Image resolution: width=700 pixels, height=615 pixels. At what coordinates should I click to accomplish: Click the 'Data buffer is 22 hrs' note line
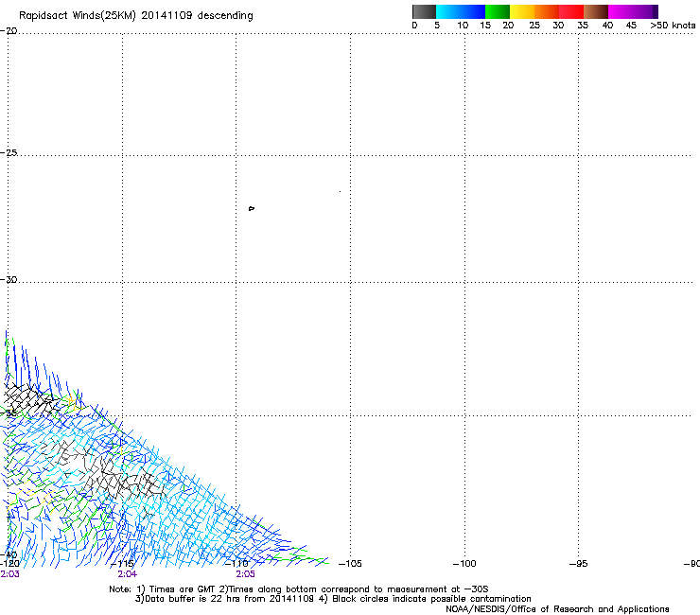333,599
